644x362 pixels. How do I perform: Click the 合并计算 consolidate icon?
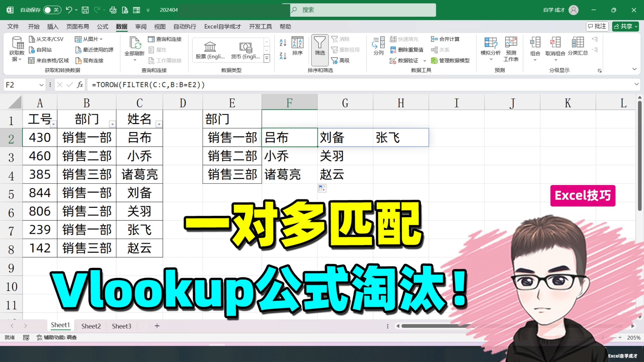435,39
